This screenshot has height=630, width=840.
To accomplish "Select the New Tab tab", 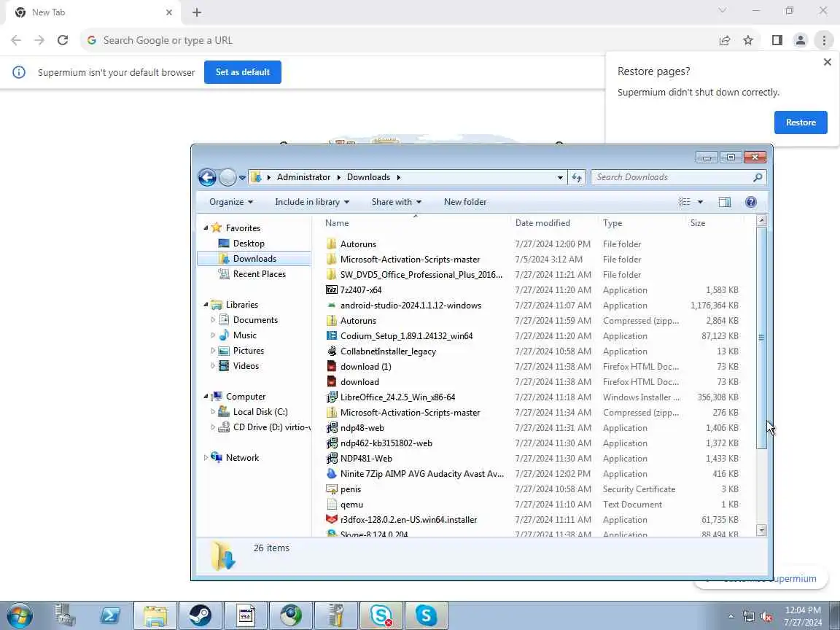I will (91, 12).
